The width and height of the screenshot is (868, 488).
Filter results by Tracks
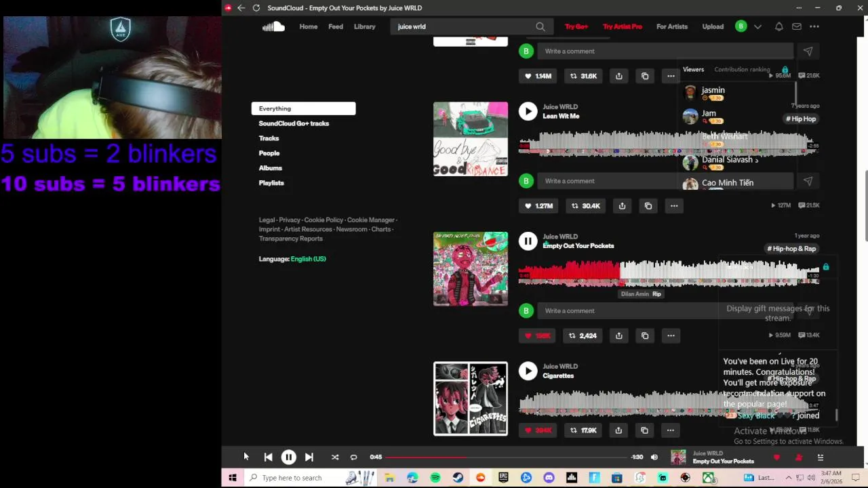[269, 138]
